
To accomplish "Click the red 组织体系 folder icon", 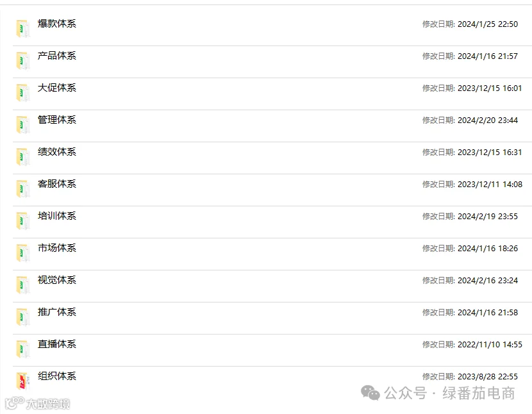I will [x=22, y=381].
